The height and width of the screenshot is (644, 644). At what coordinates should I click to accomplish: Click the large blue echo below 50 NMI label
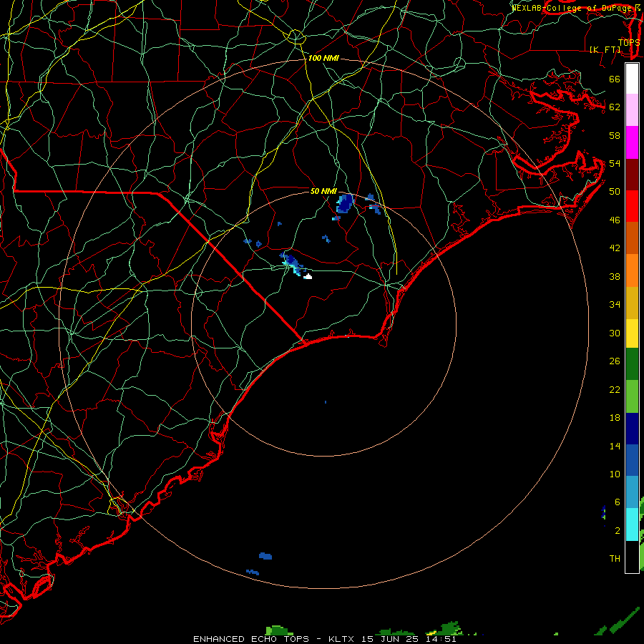[x=345, y=204]
